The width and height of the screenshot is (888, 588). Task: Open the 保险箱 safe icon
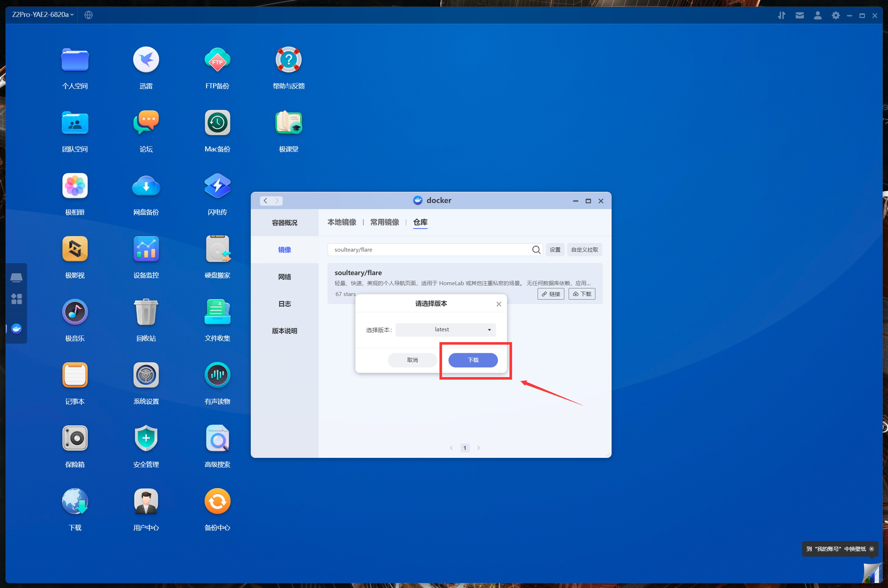75,438
